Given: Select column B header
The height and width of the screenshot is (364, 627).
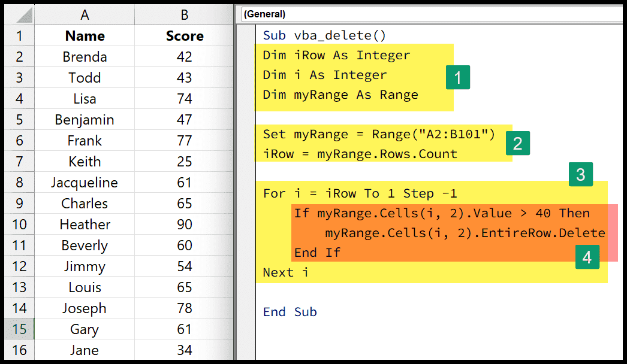Looking at the screenshot, I should pyautogui.click(x=184, y=15).
